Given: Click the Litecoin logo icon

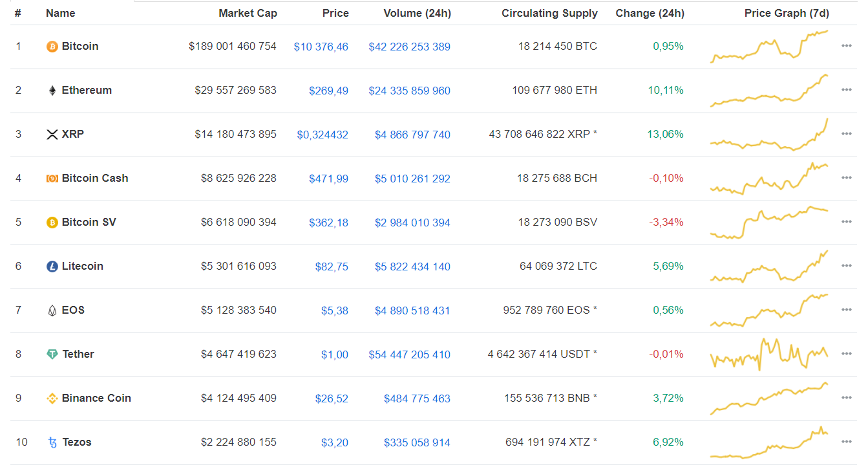Looking at the screenshot, I should [x=52, y=267].
